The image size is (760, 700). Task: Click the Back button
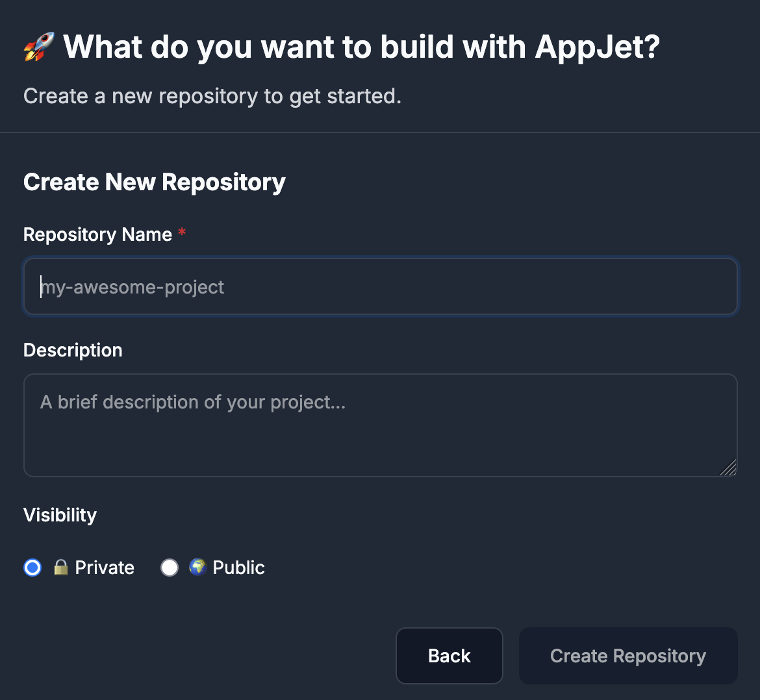[450, 655]
